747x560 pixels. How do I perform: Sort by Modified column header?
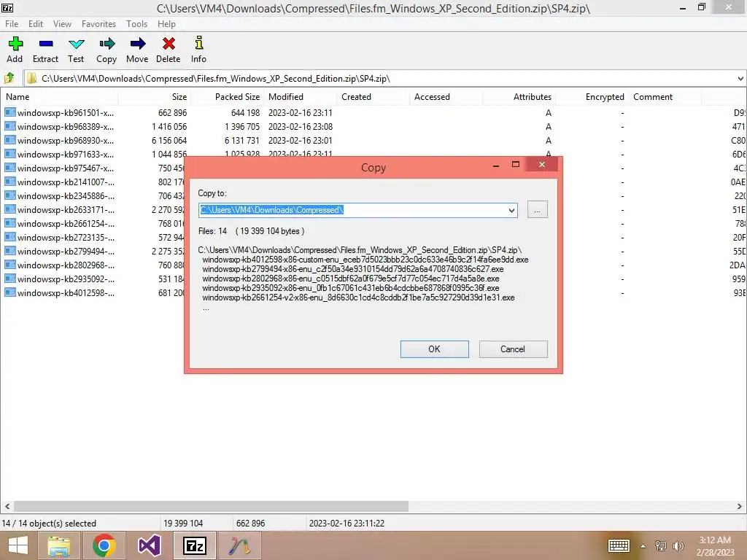click(x=300, y=97)
